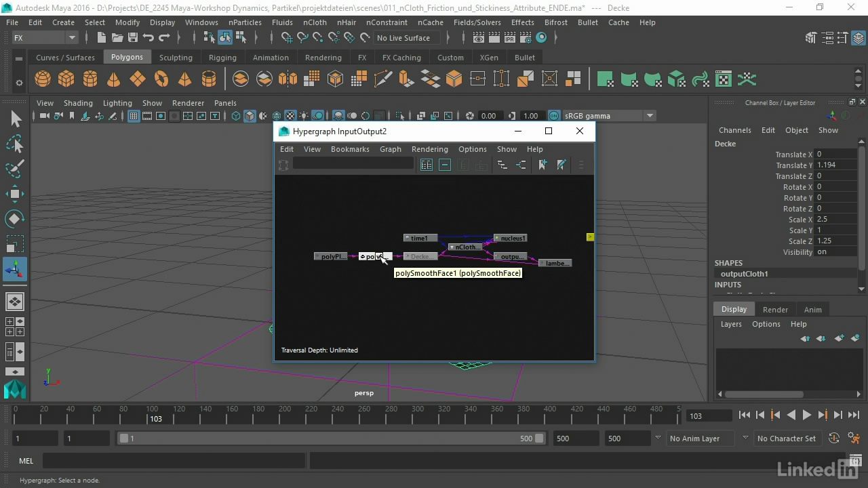Switch to the Rigging shelf tab
This screenshot has width=868, height=488.
[222, 58]
